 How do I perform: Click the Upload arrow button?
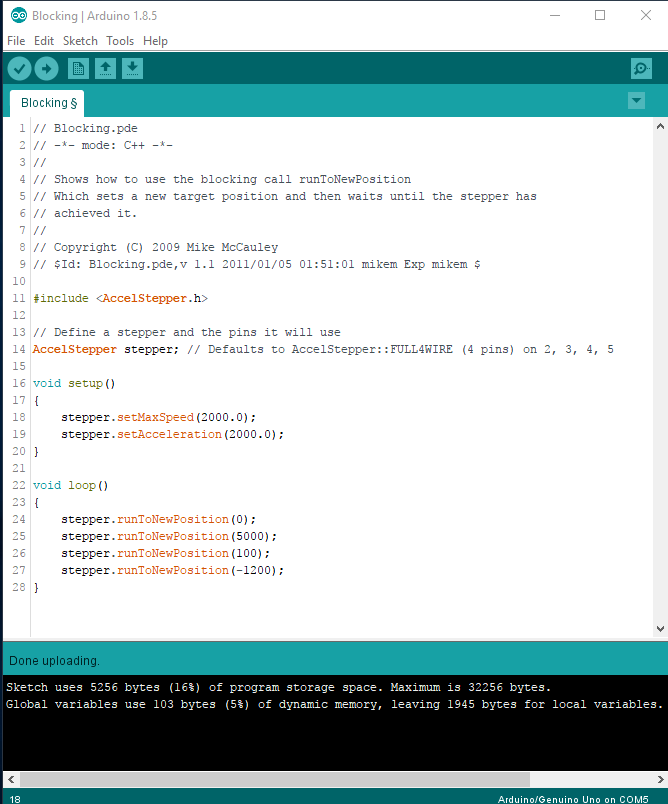[x=47, y=69]
